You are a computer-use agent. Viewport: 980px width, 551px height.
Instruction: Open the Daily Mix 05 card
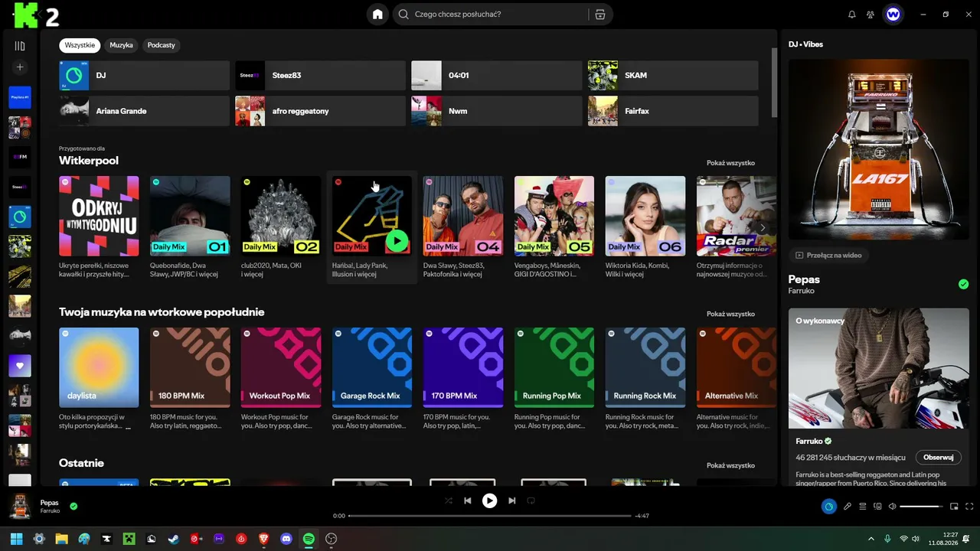click(x=554, y=227)
